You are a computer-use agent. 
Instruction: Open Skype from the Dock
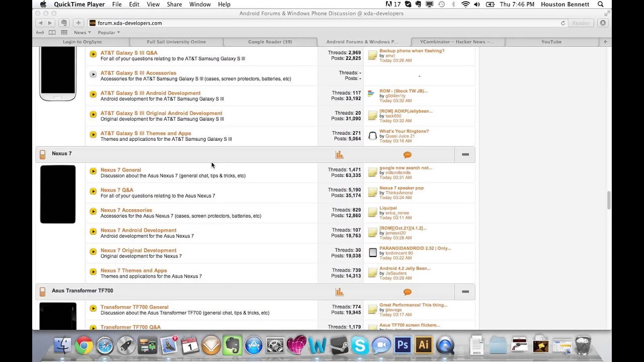360,345
